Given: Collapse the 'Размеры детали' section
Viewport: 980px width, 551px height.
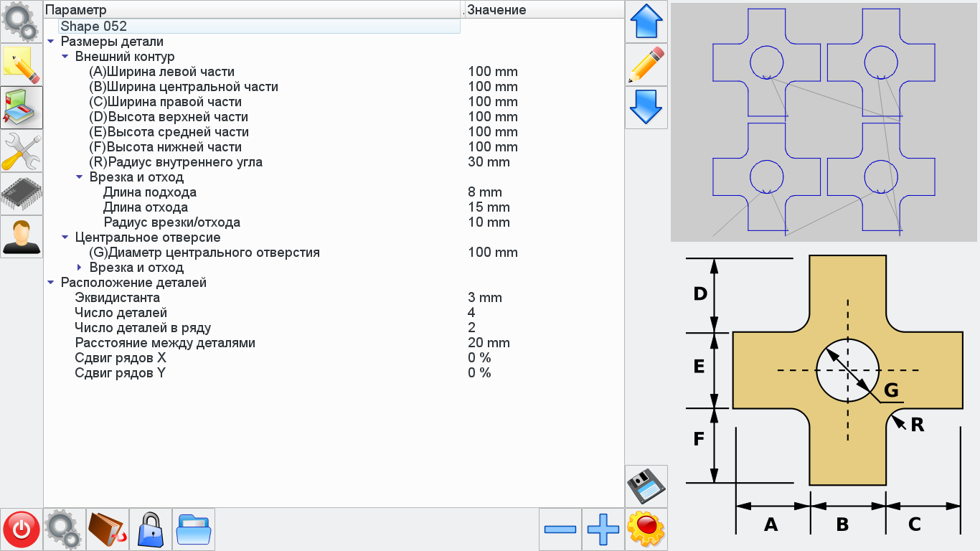Looking at the screenshot, I should tap(50, 42).
